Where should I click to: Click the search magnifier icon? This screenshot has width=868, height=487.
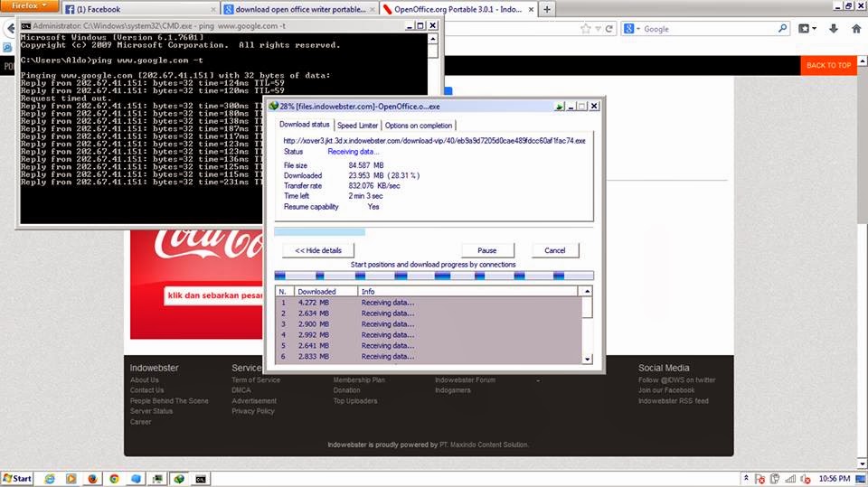(x=782, y=28)
